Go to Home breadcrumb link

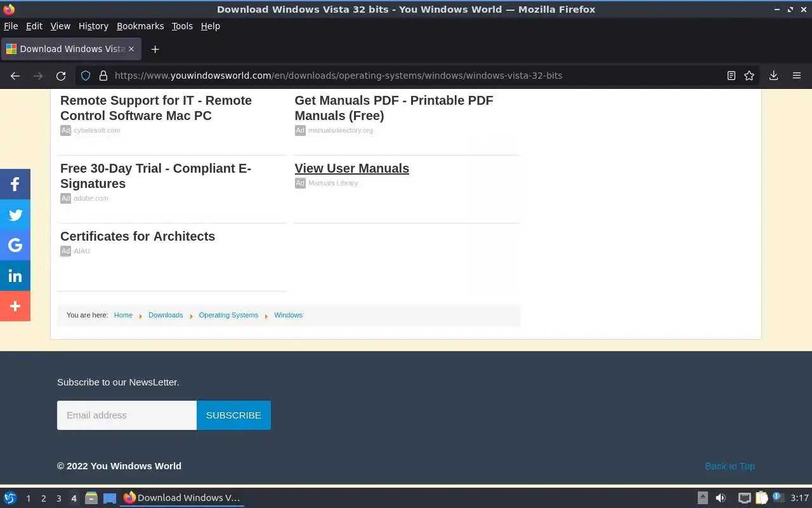coord(123,315)
